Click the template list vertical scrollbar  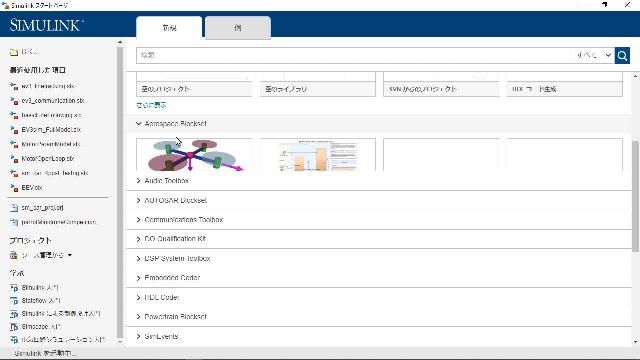(x=636, y=197)
